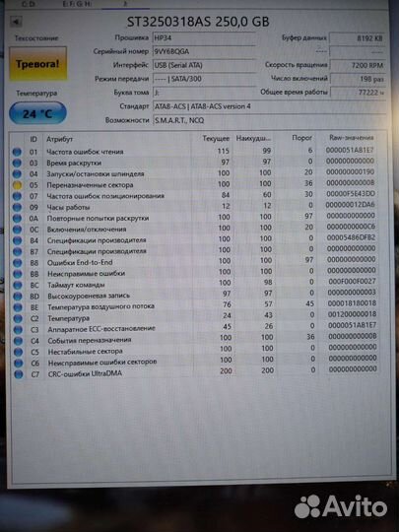Select the Частота ошибок чтения row
Screen dimensions: 399x532
point(194,151)
